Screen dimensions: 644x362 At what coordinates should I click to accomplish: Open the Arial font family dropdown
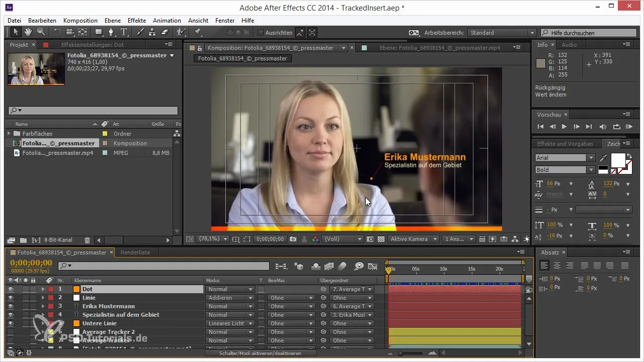(565, 158)
